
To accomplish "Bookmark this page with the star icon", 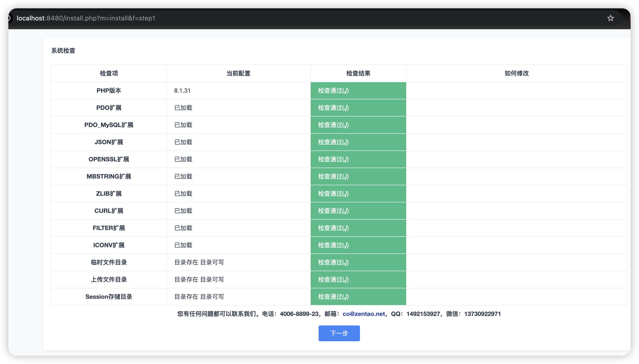I will 610,18.
